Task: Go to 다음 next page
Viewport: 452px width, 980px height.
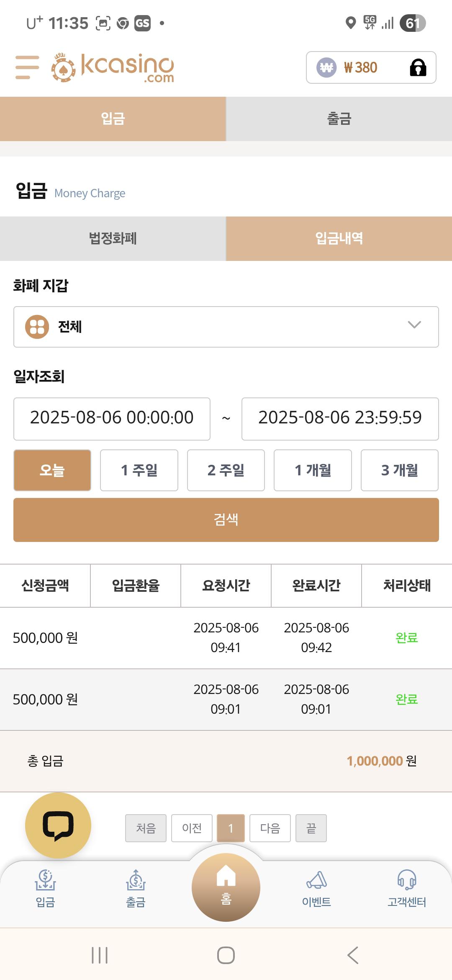Action: 270,828
